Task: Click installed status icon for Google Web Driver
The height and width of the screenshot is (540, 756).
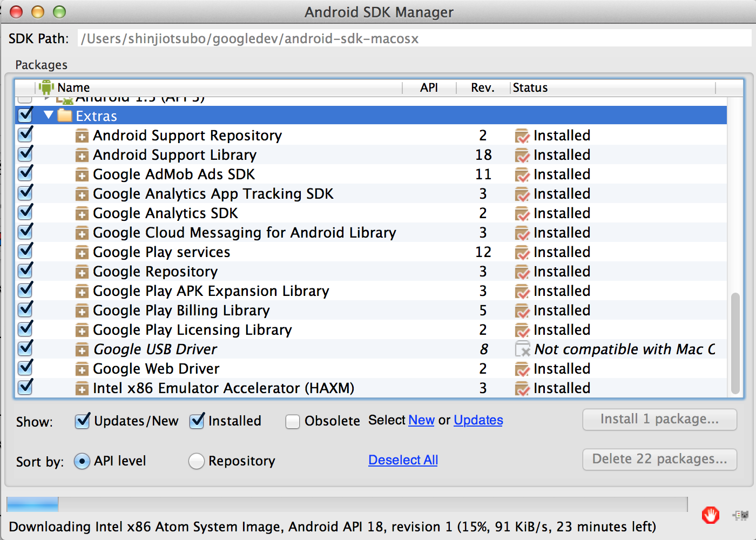Action: (522, 369)
